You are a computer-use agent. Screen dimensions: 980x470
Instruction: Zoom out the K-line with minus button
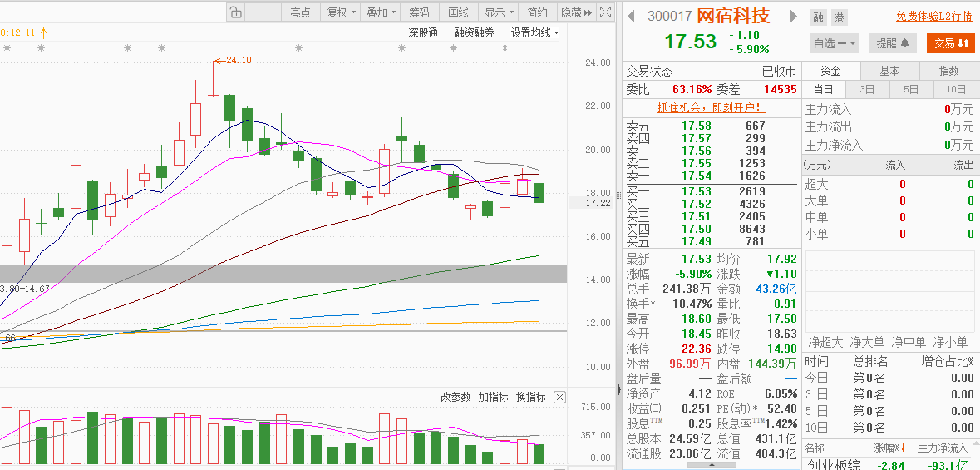272,12
